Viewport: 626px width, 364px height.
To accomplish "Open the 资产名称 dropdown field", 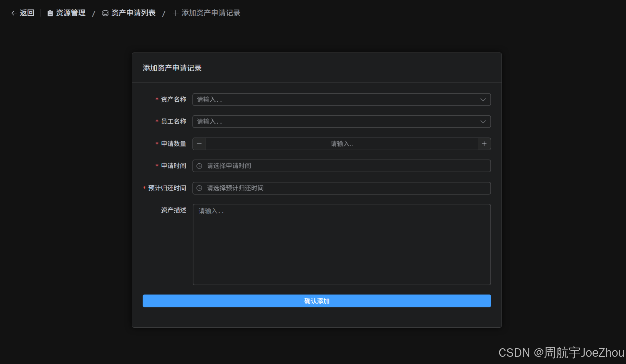I will coord(341,100).
